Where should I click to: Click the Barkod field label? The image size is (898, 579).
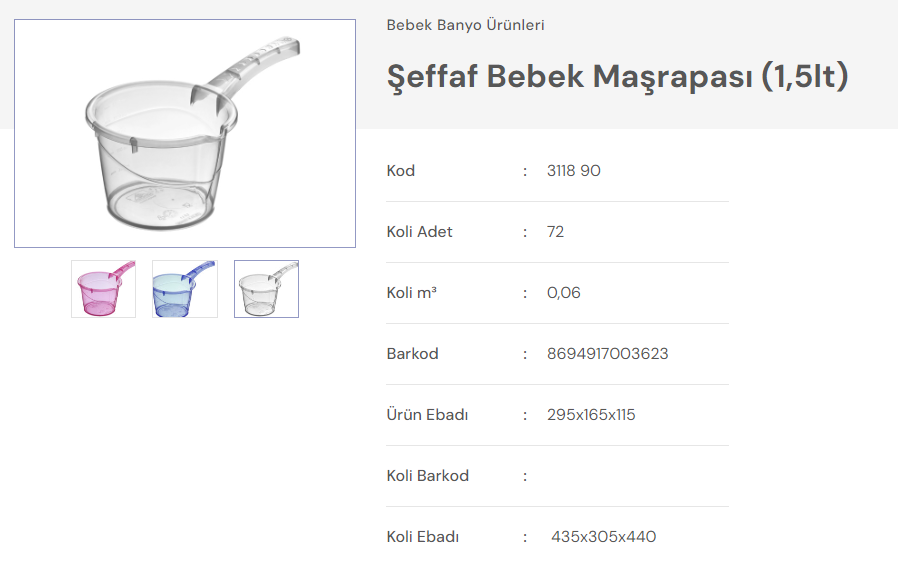pyautogui.click(x=413, y=354)
